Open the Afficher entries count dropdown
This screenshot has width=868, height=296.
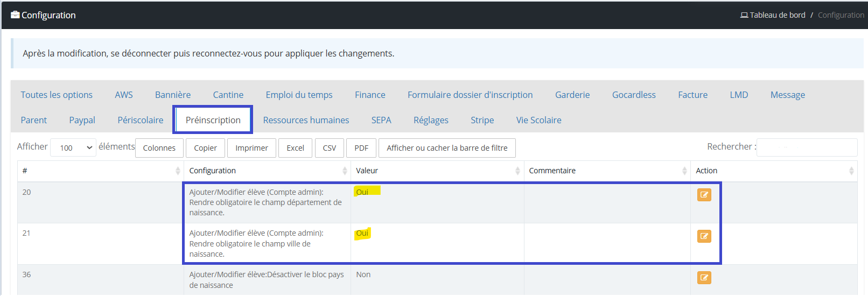[73, 147]
